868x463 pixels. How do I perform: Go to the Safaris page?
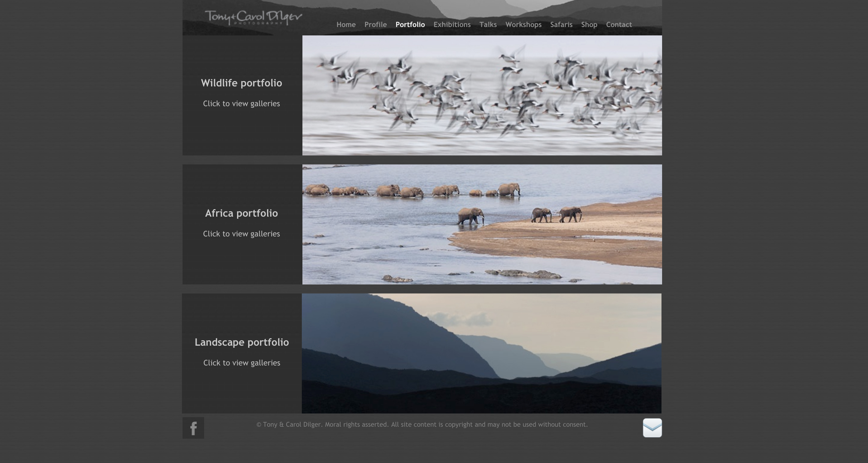(x=561, y=25)
